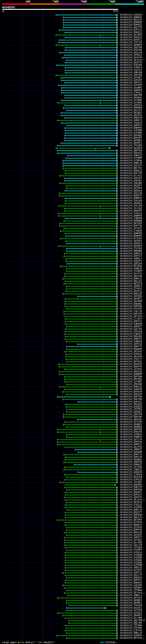The image size is (146, 644).
Task: Click the orange ~40% identity legend segment
Action: (45, 4)
